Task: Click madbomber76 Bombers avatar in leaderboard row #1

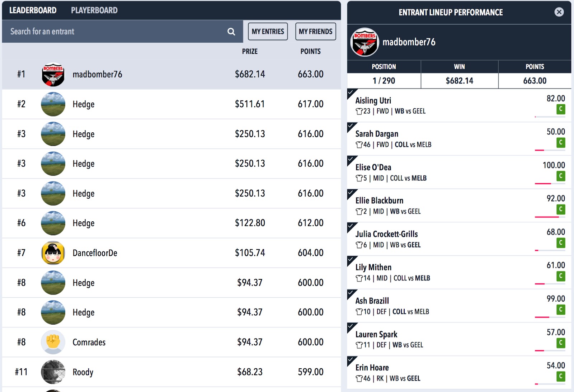Action: (x=53, y=75)
